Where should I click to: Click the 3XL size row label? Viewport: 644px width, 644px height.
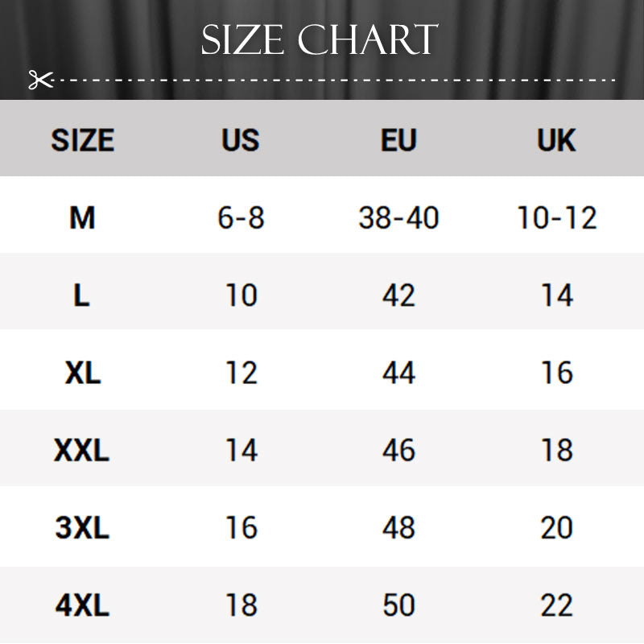point(82,527)
